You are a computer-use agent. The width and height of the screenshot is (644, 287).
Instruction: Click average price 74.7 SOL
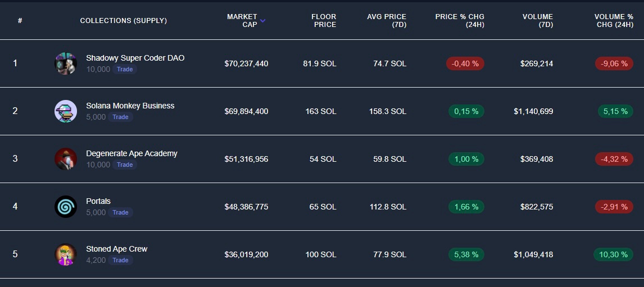pyautogui.click(x=390, y=63)
